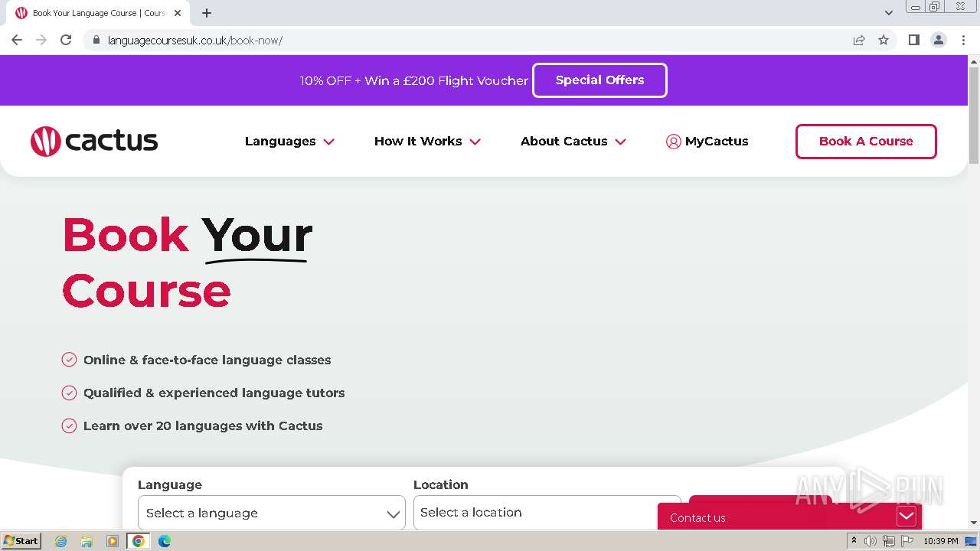Click the volume tray icon
The height and width of the screenshot is (551, 980).
click(871, 541)
